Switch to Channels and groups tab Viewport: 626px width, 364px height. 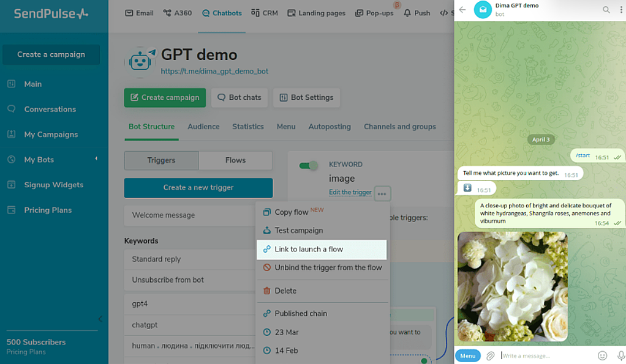coord(399,127)
